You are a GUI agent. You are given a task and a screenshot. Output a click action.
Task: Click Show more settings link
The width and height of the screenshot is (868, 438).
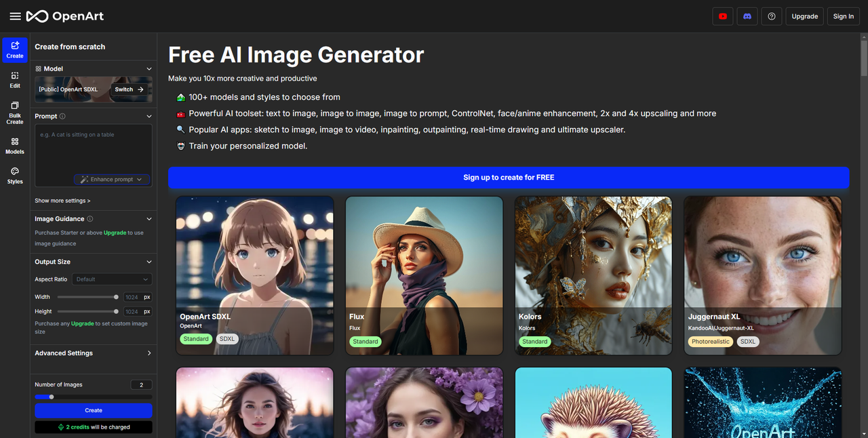pos(62,201)
